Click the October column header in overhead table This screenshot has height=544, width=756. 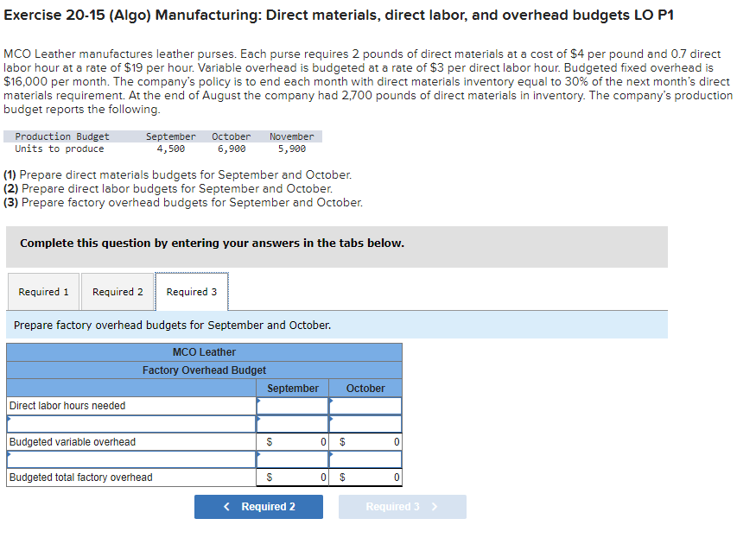coord(365,388)
